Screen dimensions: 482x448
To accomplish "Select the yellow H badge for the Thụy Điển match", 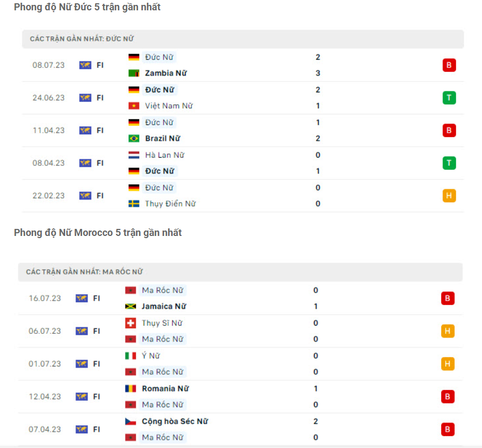I will pyautogui.click(x=449, y=196).
